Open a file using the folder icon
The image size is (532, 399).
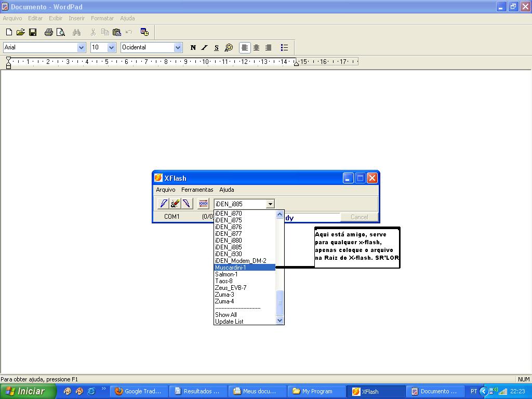tap(21, 32)
